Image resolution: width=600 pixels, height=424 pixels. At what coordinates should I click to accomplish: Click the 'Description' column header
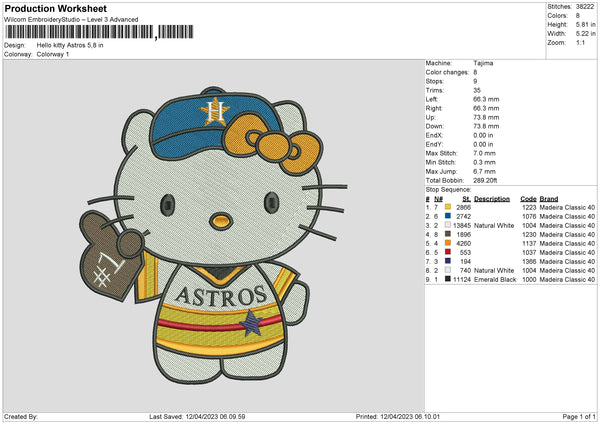coord(492,199)
